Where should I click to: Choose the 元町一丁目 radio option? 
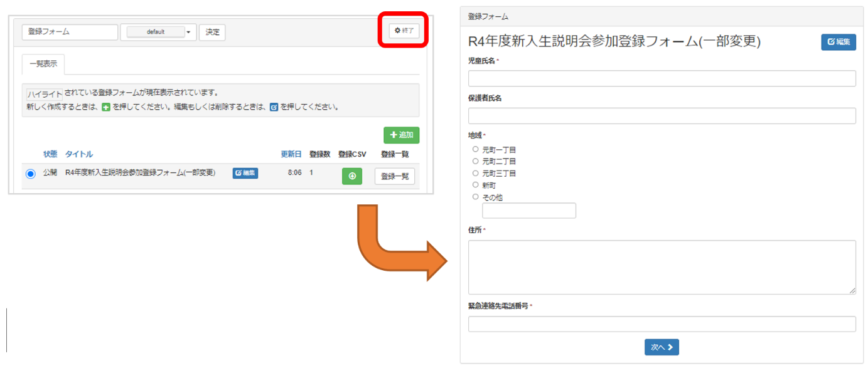point(475,149)
